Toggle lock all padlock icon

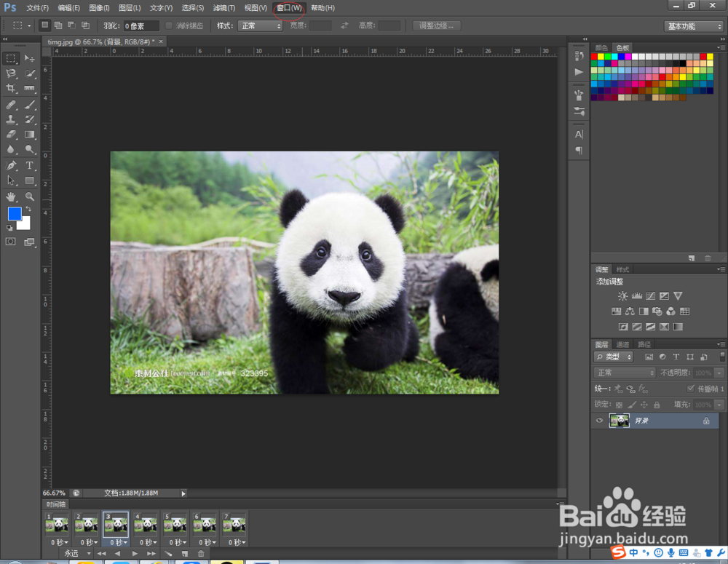[x=657, y=405]
